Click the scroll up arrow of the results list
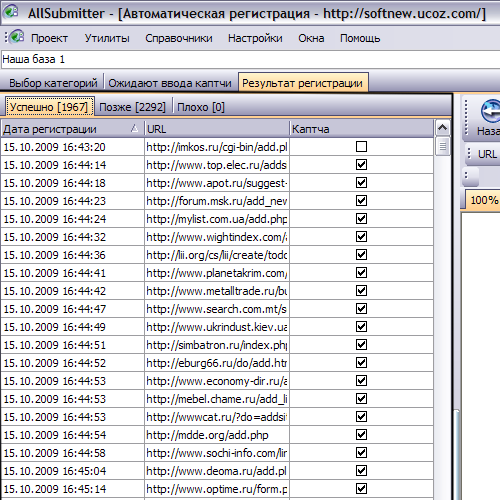The height and width of the screenshot is (500, 500). [x=442, y=127]
